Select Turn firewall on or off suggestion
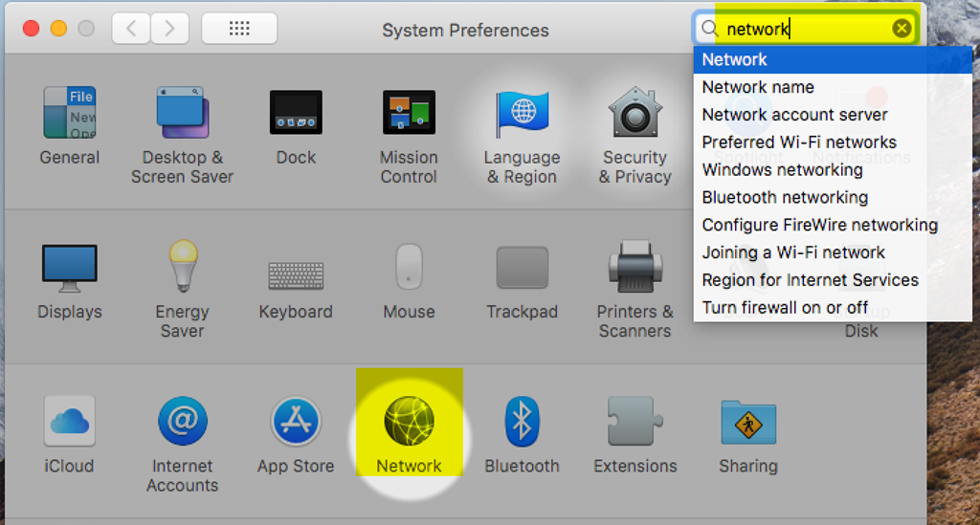The width and height of the screenshot is (980, 525). click(833, 307)
